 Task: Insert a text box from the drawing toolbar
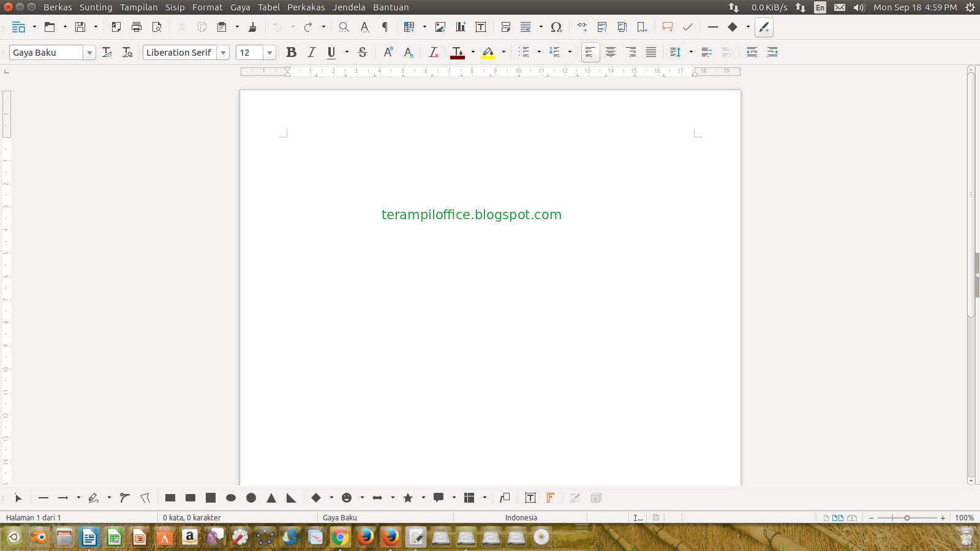coord(530,498)
